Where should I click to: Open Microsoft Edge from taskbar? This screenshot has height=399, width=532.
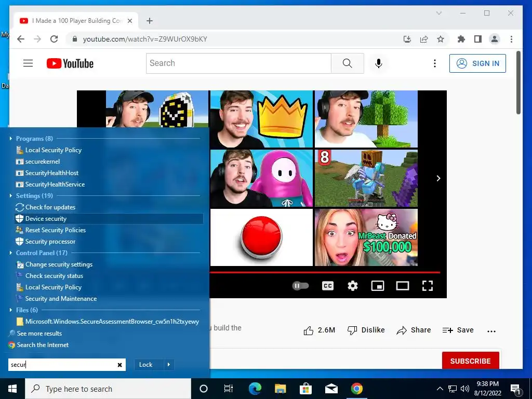255,389
